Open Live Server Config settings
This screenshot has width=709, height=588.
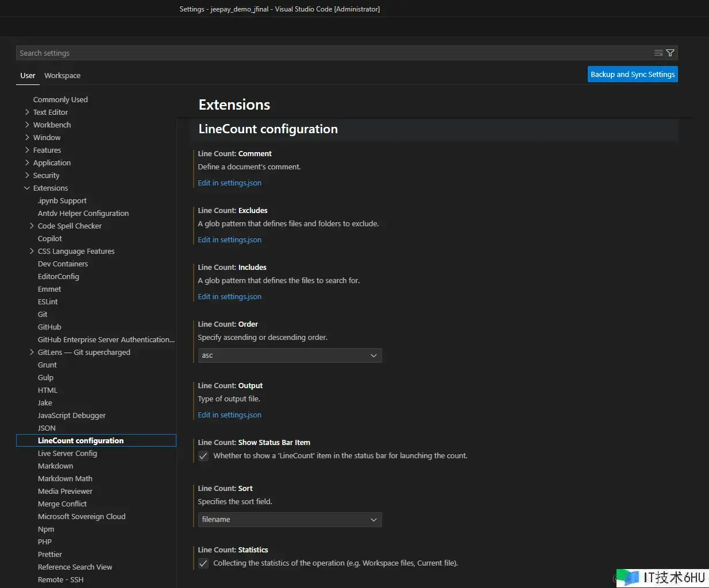[x=67, y=453]
